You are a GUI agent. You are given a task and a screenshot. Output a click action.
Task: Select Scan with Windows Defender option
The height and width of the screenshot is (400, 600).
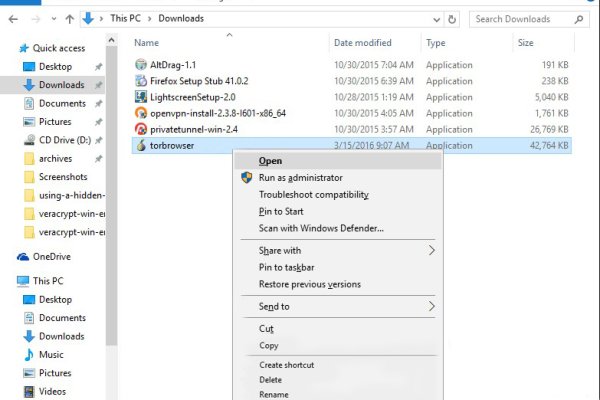point(320,228)
